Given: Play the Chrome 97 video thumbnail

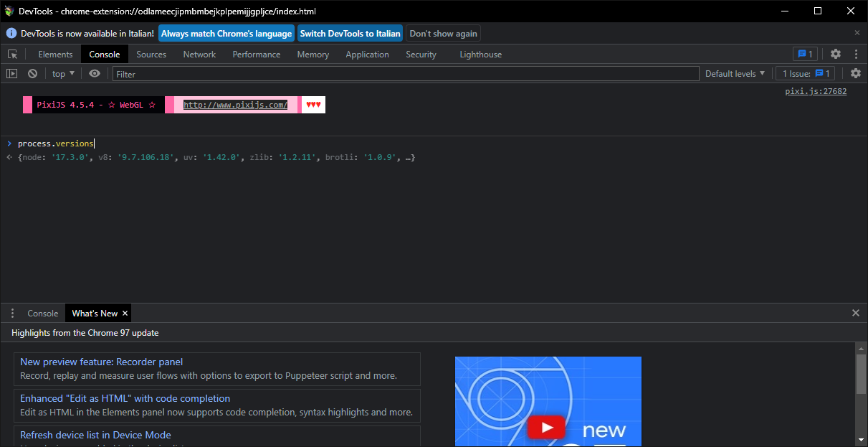Looking at the screenshot, I should coord(548,428).
